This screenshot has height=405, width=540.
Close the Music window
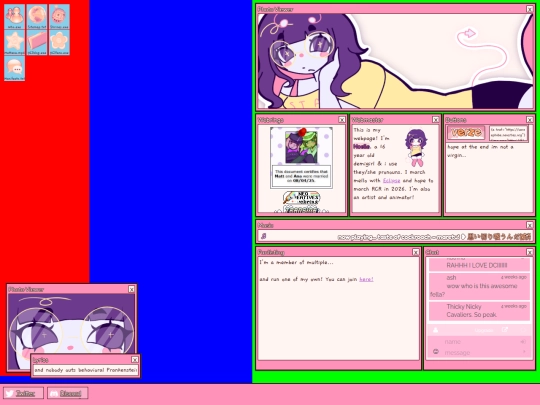point(530,225)
